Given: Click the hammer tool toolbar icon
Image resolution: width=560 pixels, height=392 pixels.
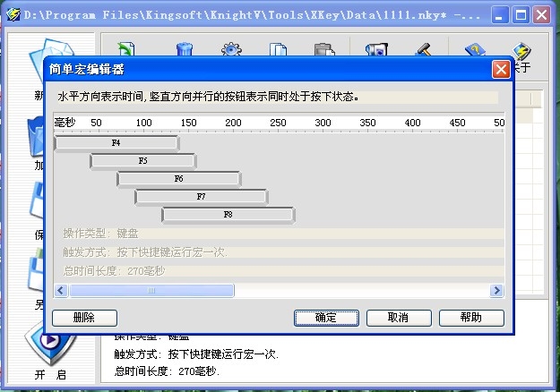Looking at the screenshot, I should (x=424, y=49).
